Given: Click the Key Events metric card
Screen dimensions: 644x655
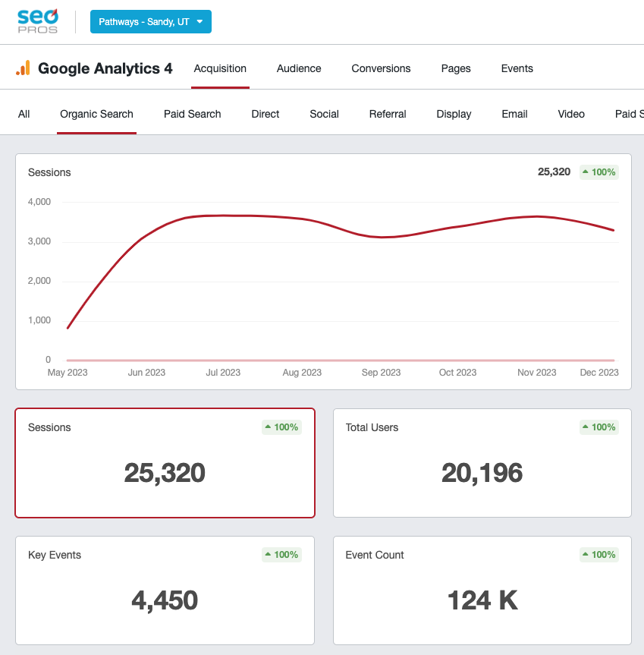Looking at the screenshot, I should click(x=165, y=590).
